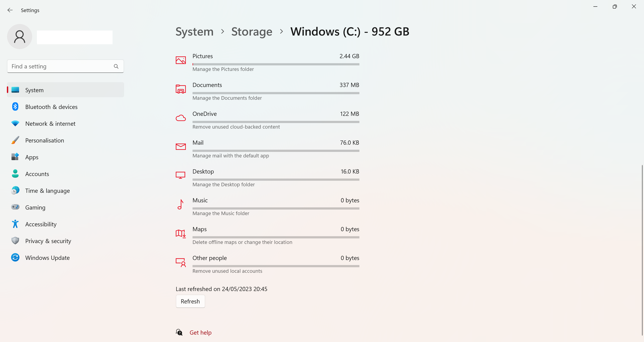Click the Gaming controller icon

click(x=15, y=207)
